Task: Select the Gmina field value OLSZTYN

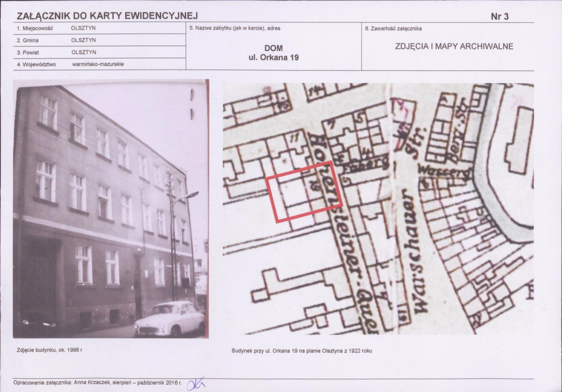Action: [83, 40]
